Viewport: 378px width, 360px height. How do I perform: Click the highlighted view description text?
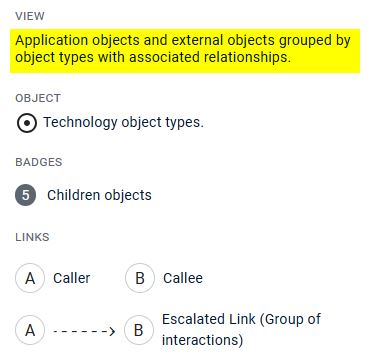[183, 49]
